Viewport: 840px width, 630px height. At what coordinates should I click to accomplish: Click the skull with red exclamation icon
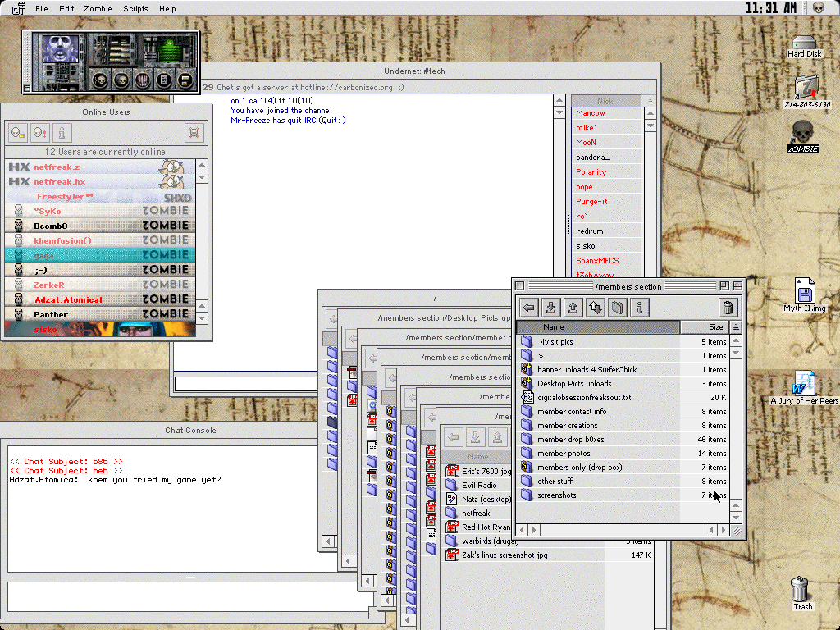(x=39, y=132)
